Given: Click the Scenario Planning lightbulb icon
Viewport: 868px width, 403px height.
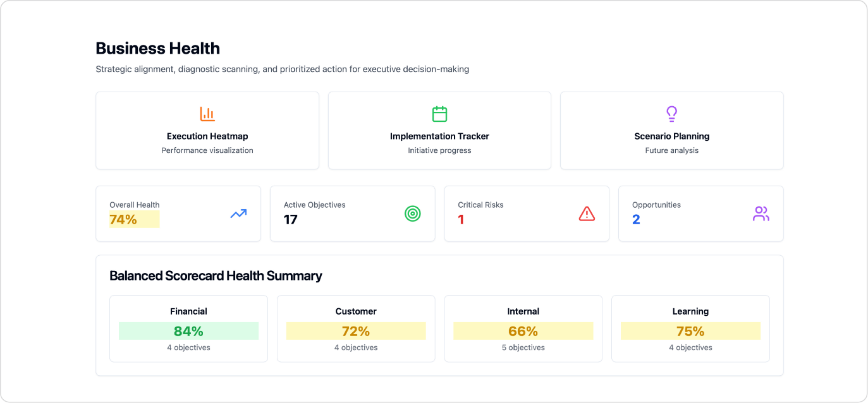Looking at the screenshot, I should (x=671, y=114).
